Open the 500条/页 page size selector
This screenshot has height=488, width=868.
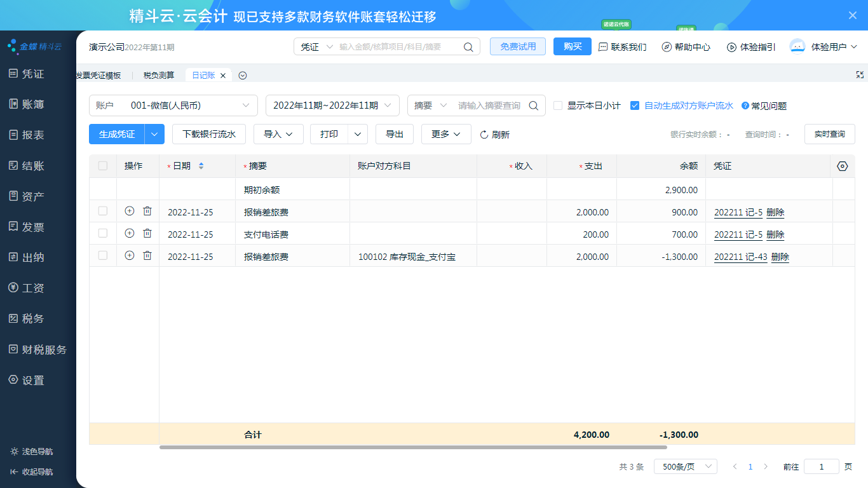point(685,466)
